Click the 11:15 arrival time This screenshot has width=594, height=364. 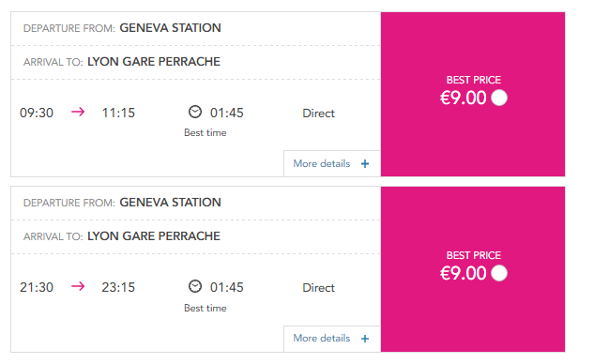(x=118, y=113)
